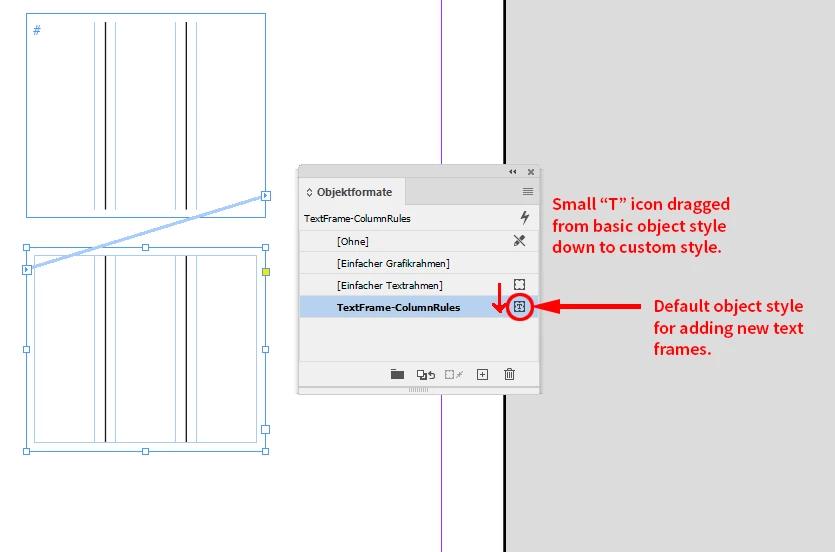Select the [Ohne] object style
835x552 pixels.
419,241
